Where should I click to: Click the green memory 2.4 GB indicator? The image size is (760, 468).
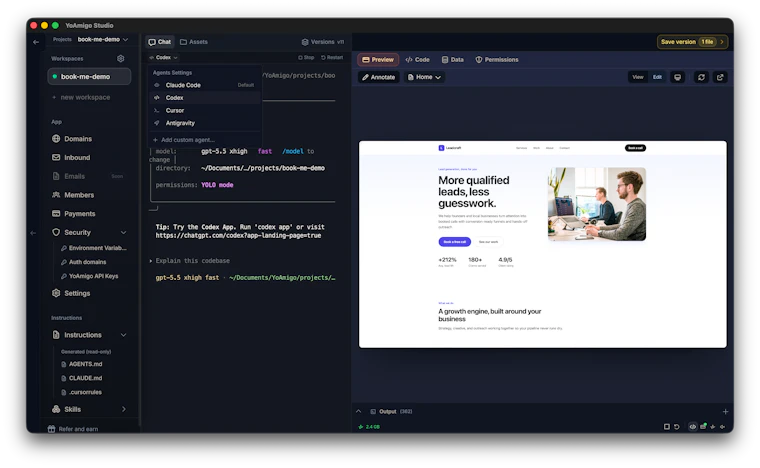point(369,427)
